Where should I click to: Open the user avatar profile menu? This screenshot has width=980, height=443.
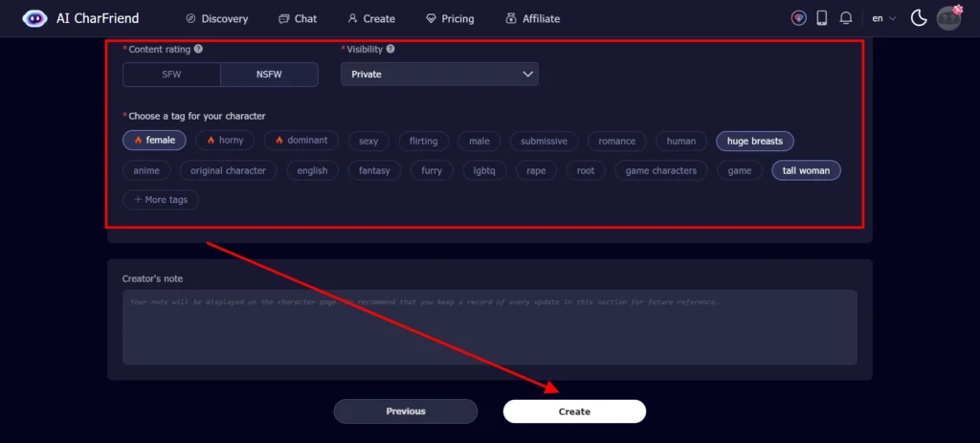click(x=948, y=18)
